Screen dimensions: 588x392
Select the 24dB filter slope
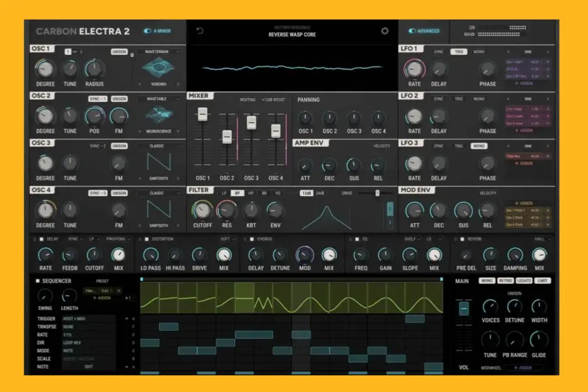[320, 193]
